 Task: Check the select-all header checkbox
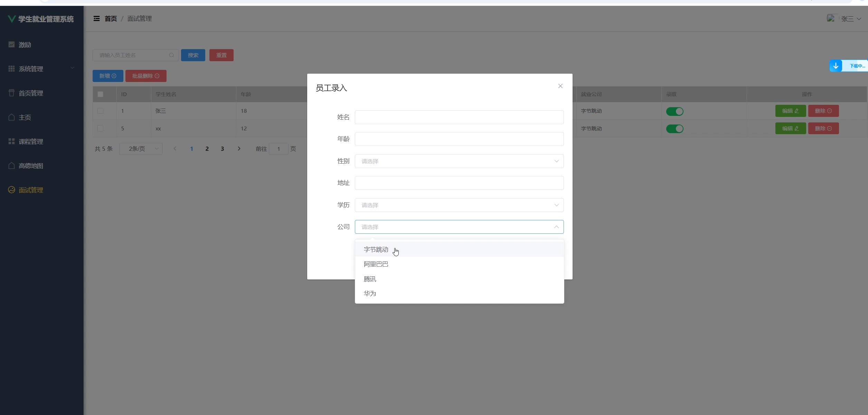[x=101, y=94]
